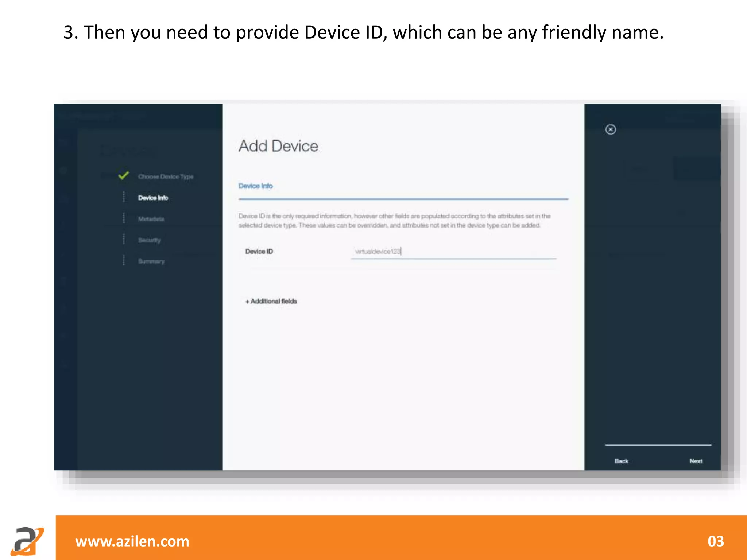747x560 pixels.
Task: Open www.azilen.com link in footer
Action: pyautogui.click(x=132, y=541)
